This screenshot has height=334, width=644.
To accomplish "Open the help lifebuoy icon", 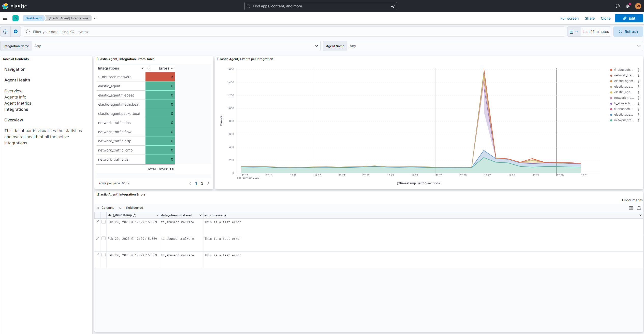I will click(618, 6).
